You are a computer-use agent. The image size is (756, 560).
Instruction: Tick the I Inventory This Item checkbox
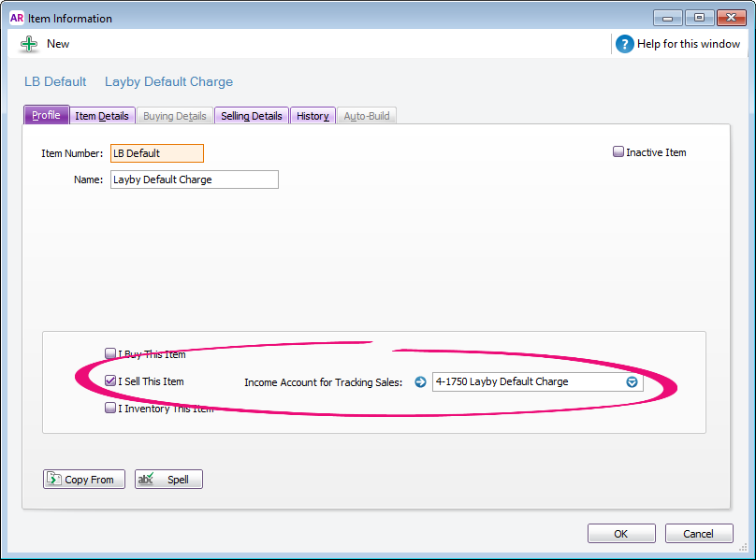click(x=110, y=409)
